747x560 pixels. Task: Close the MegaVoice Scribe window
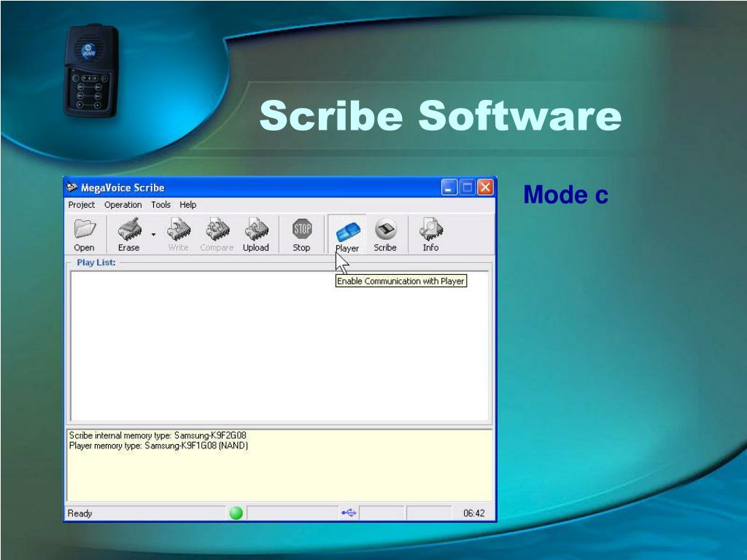tap(485, 187)
